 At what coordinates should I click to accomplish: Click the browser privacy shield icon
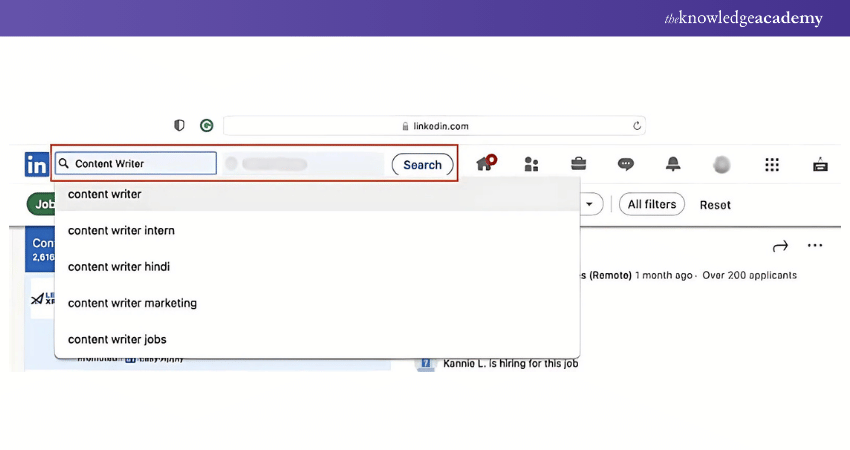[x=180, y=126]
